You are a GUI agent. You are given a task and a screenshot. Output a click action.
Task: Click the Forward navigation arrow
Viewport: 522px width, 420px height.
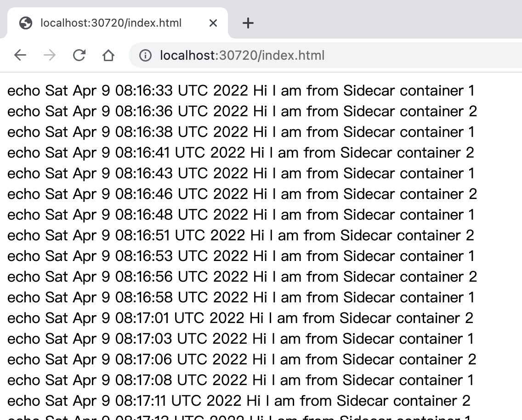coord(49,55)
